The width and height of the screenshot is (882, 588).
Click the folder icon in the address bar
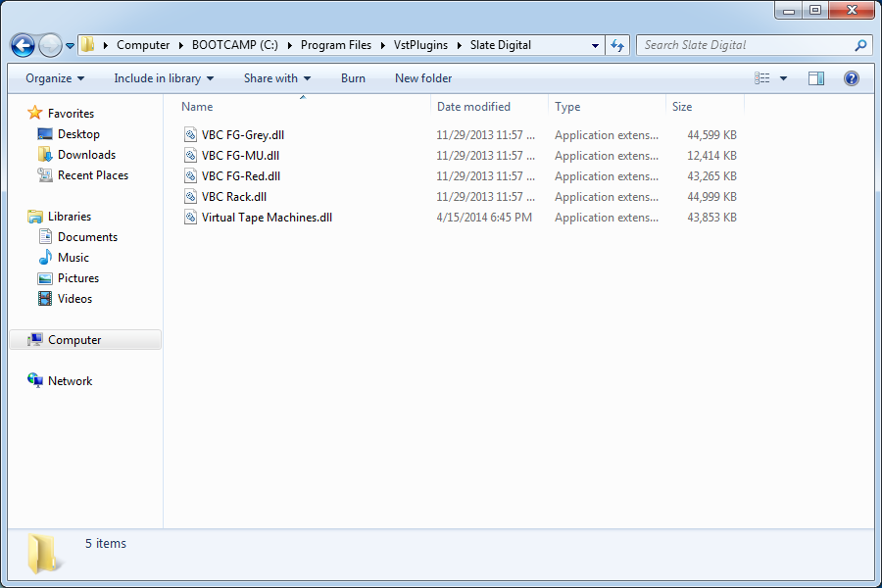point(88,44)
